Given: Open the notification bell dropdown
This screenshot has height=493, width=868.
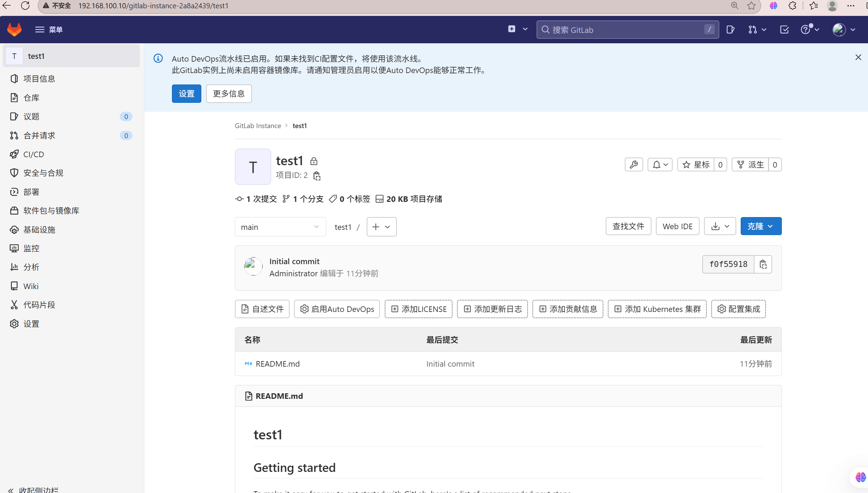Looking at the screenshot, I should pos(660,165).
